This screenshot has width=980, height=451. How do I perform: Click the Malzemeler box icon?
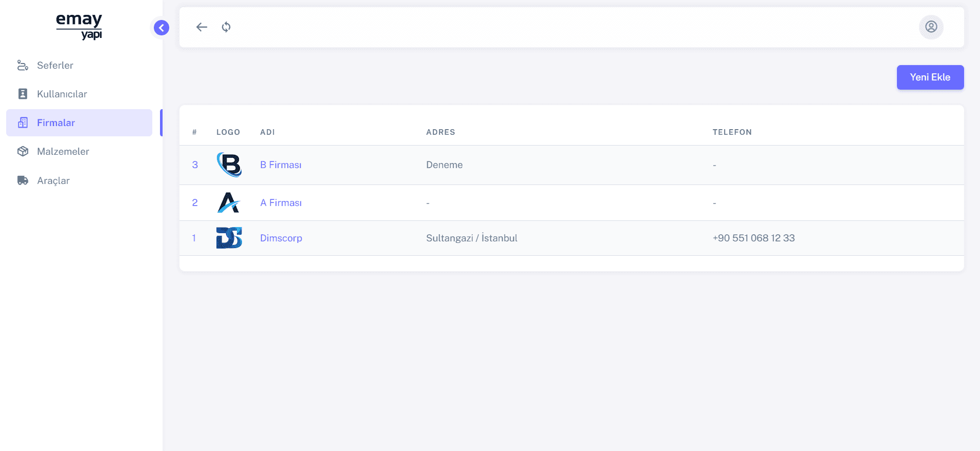coord(23,151)
